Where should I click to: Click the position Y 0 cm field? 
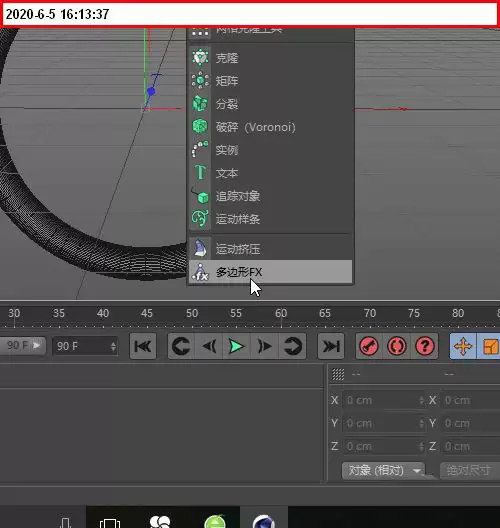(384, 423)
